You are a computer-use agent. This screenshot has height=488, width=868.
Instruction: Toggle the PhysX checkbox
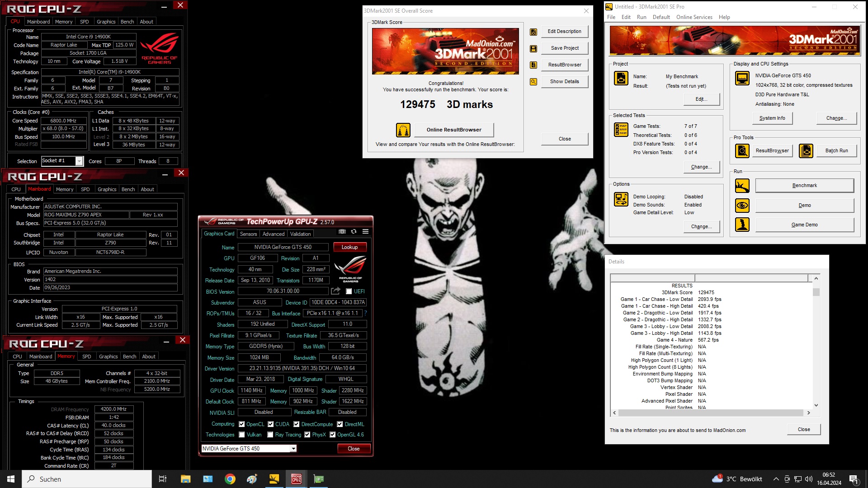click(307, 435)
